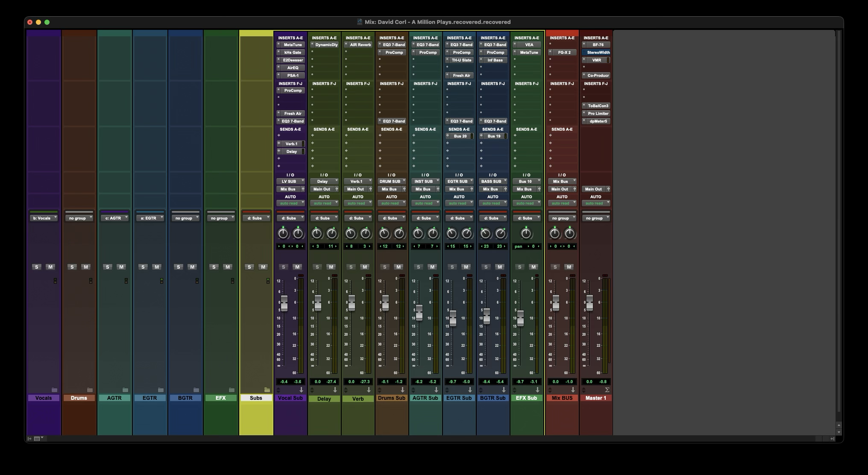Solo the Vocals folder track

pyautogui.click(x=37, y=267)
